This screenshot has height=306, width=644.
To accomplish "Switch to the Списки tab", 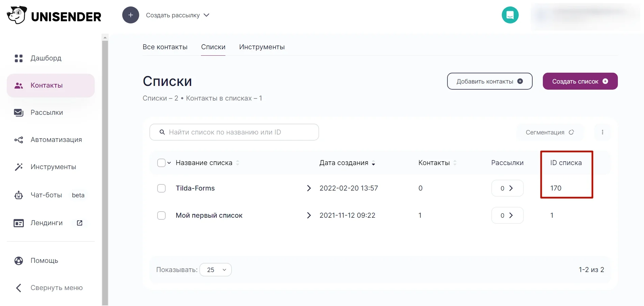I will point(213,47).
